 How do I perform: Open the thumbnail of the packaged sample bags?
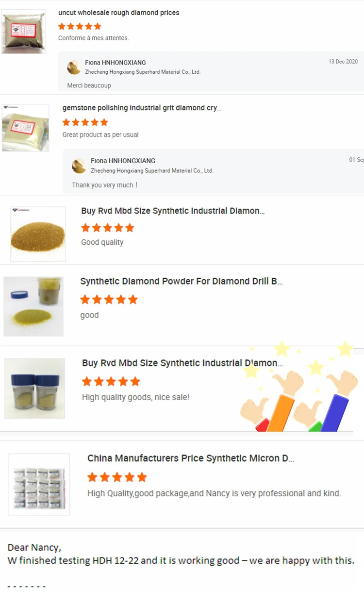pyautogui.click(x=39, y=484)
